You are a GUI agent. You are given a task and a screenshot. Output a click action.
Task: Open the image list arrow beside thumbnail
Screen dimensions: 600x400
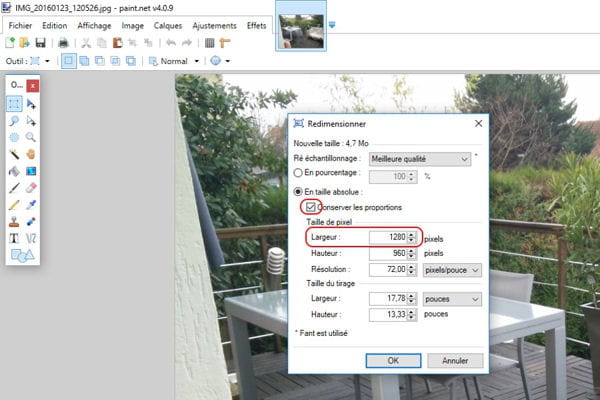click(x=332, y=25)
